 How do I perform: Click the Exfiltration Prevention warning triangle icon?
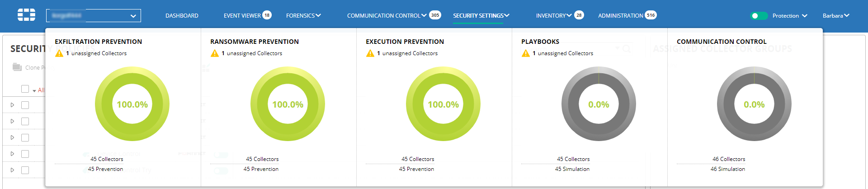[59, 53]
